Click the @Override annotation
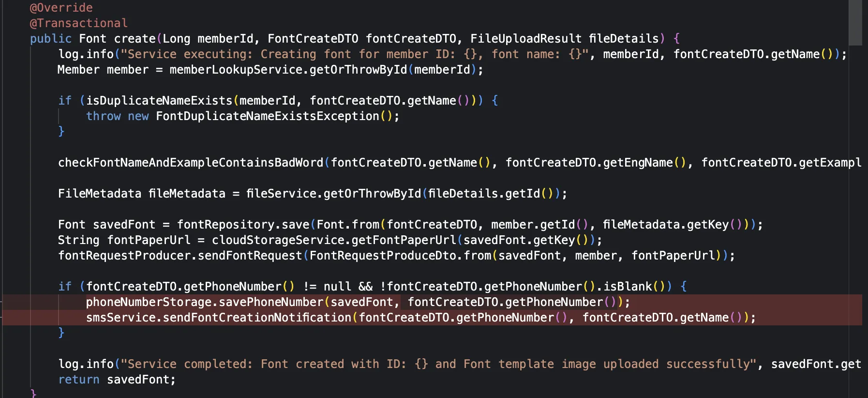Viewport: 868px width, 398px height. tap(61, 8)
